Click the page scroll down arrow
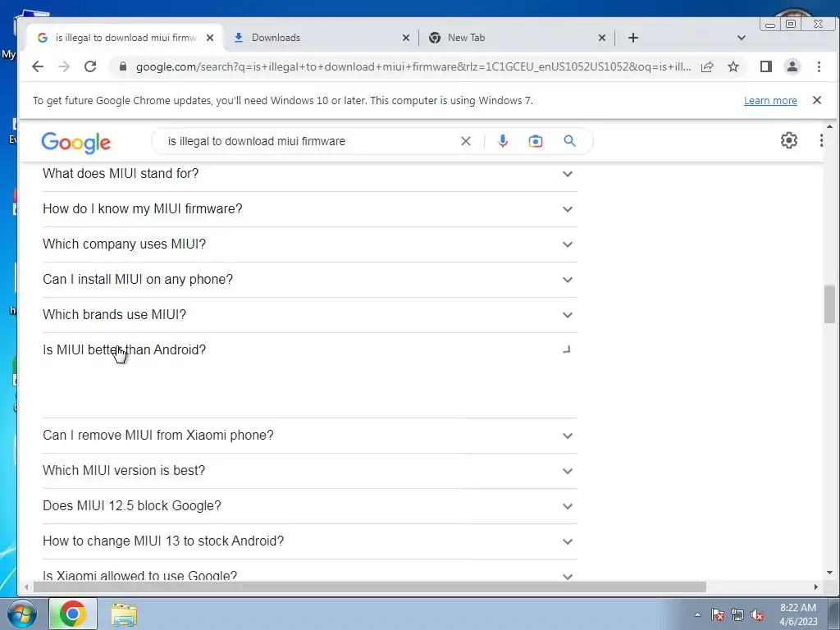Viewport: 840px width, 630px height. [x=829, y=573]
